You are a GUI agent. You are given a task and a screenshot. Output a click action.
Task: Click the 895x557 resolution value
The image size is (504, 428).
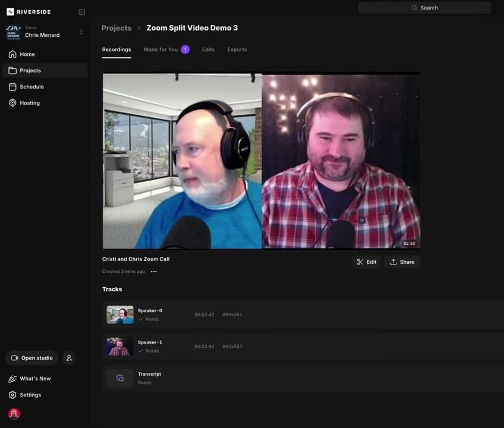(232, 347)
